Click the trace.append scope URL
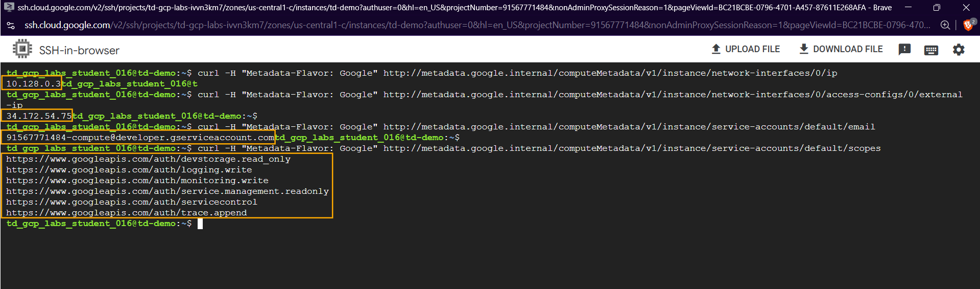This screenshot has width=980, height=289. point(126,213)
